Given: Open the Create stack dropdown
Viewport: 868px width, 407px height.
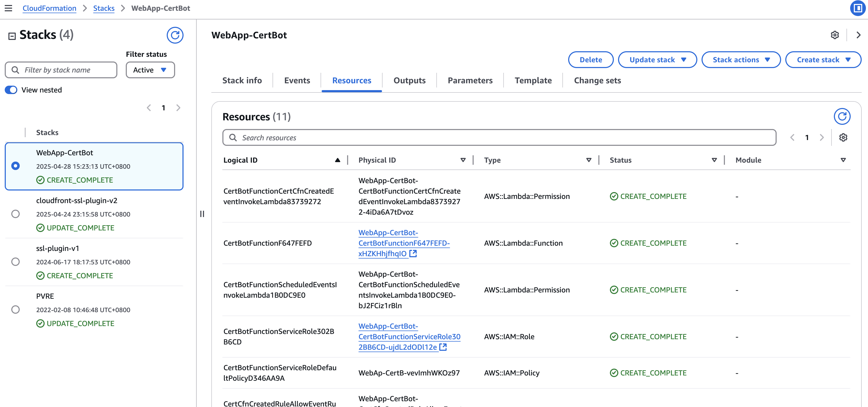Looking at the screenshot, I should click(823, 60).
